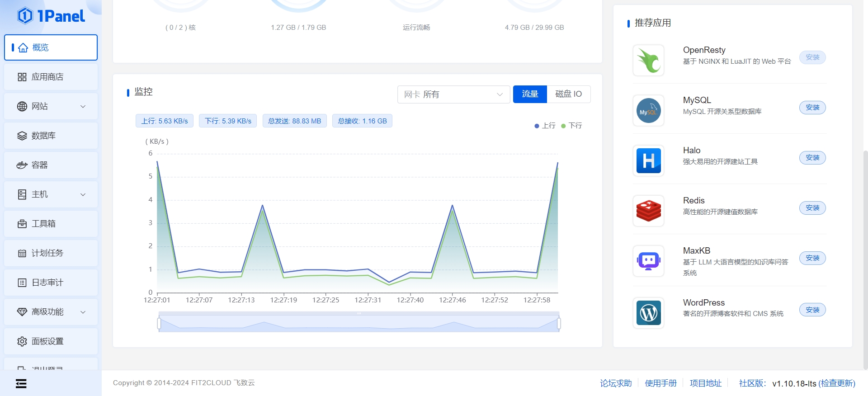Click the chart zoom slider's left handle
The width and height of the screenshot is (868, 396).
click(x=159, y=323)
